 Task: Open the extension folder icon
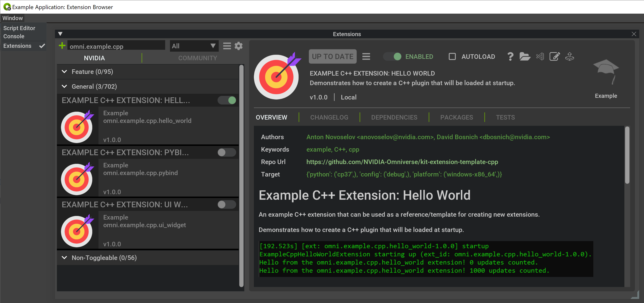click(x=525, y=56)
